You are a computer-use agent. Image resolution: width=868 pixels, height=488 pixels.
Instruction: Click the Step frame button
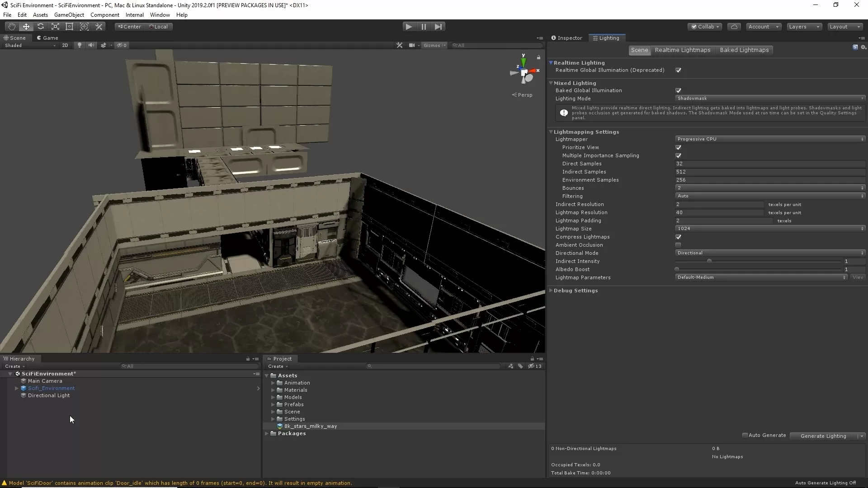(438, 27)
